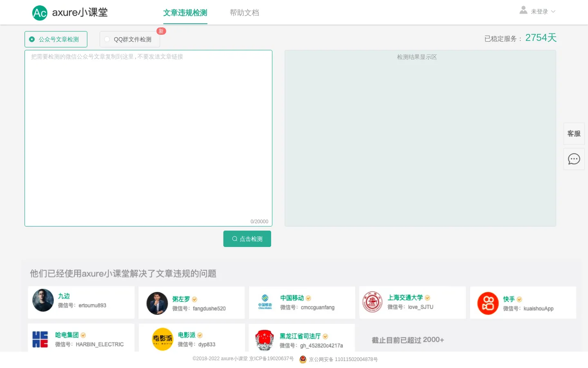Viewport: 588px width, 368px height.
Task: Click the verified badge next to 快手
Action: pyautogui.click(x=519, y=299)
